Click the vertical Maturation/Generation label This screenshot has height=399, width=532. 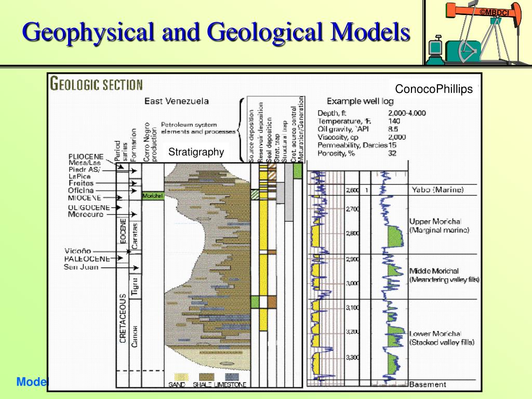[301, 129]
